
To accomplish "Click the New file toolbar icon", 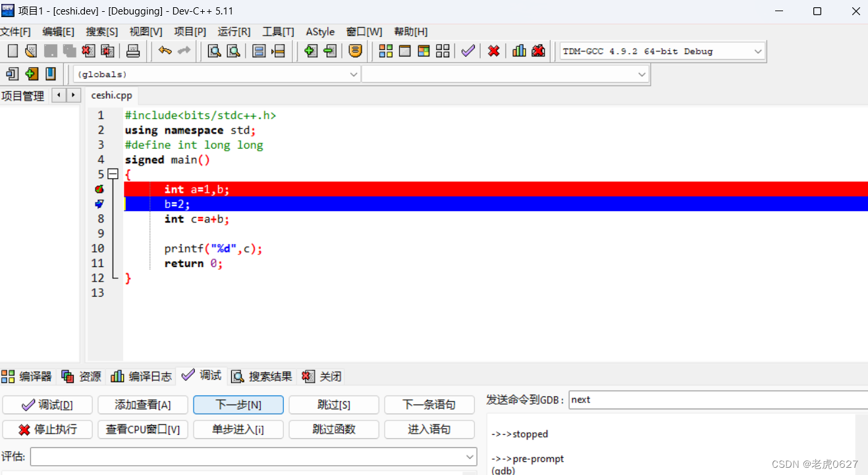I will (13, 51).
